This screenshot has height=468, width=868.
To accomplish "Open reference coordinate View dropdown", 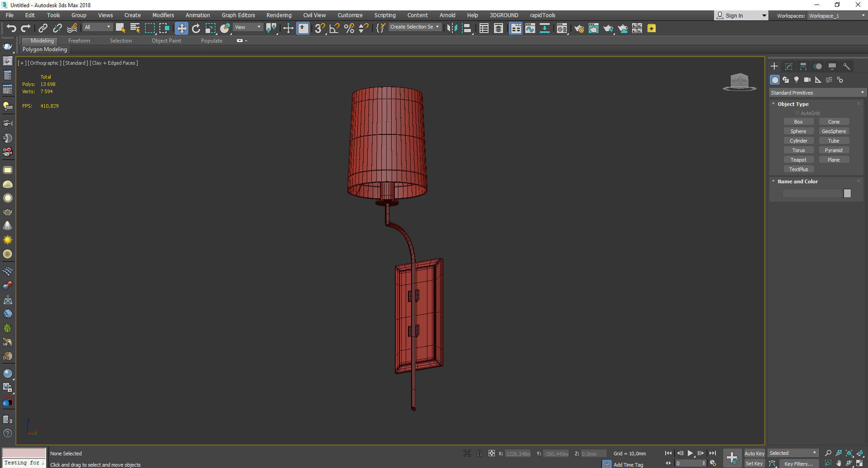I will pos(248,27).
